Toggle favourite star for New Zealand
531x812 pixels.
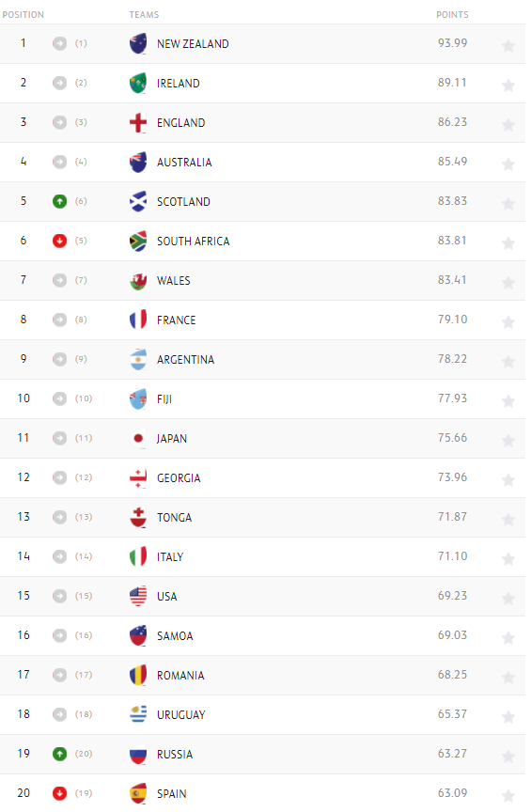click(x=508, y=45)
